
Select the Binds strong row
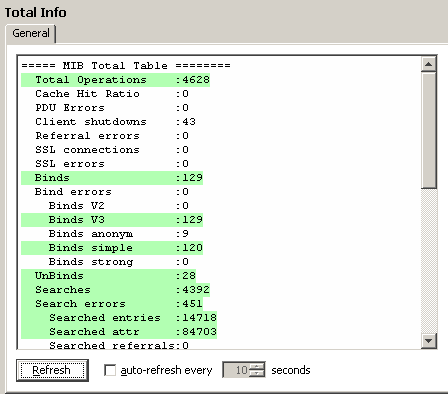(x=119, y=262)
